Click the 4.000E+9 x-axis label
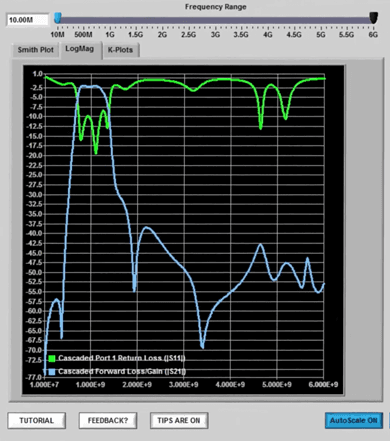This screenshot has width=390, height=441. pyautogui.click(x=230, y=385)
